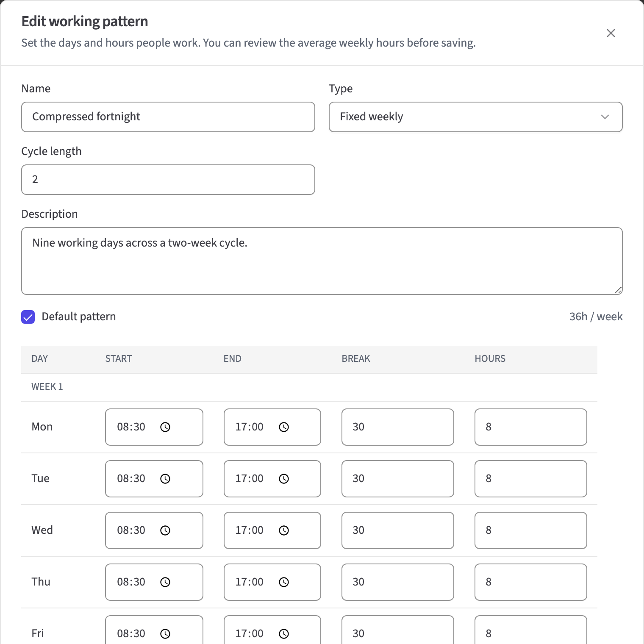Click the Thursday break input
This screenshot has width=644, height=644.
point(397,582)
